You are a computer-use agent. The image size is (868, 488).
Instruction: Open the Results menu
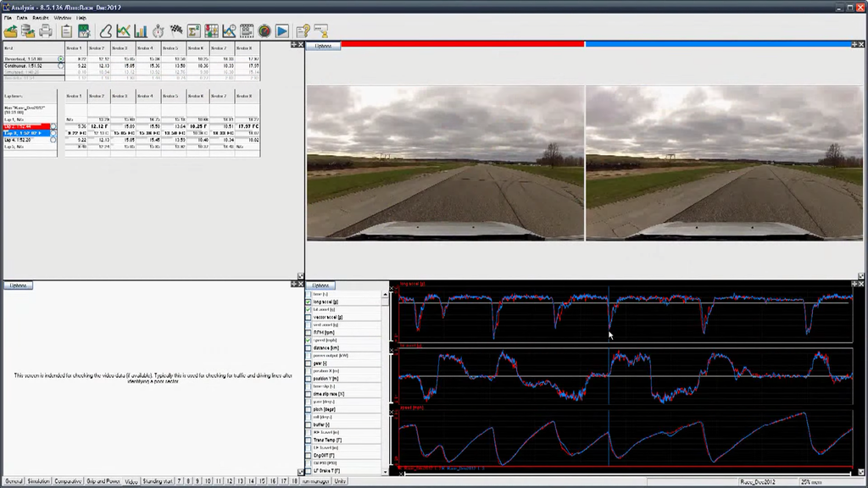[x=41, y=17]
